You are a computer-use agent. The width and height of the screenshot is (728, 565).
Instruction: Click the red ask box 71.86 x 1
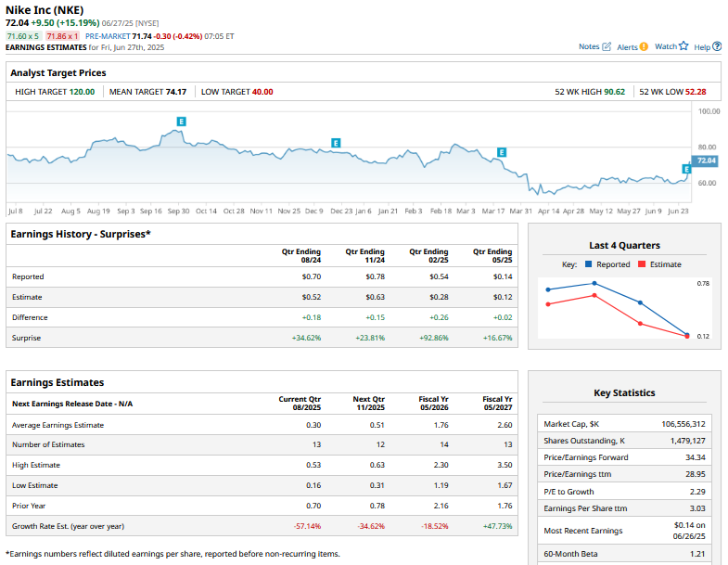coord(64,36)
